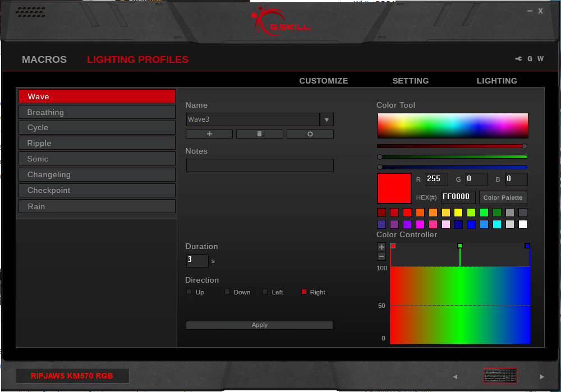Choose the bright green palette swatch
The width and height of the screenshot is (561, 392).
[484, 213]
